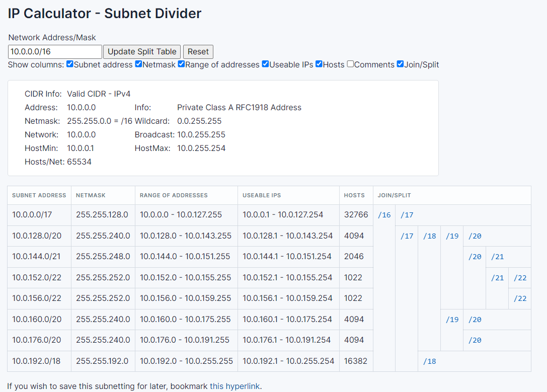Select the 10.0.192.0/18 subnet cell
Image resolution: width=547 pixels, height=392 pixels.
[x=39, y=361]
